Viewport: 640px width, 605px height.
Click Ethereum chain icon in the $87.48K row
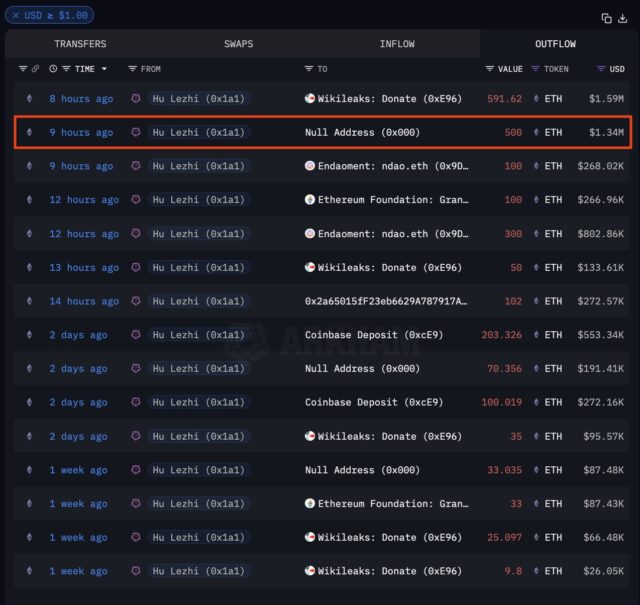29,470
